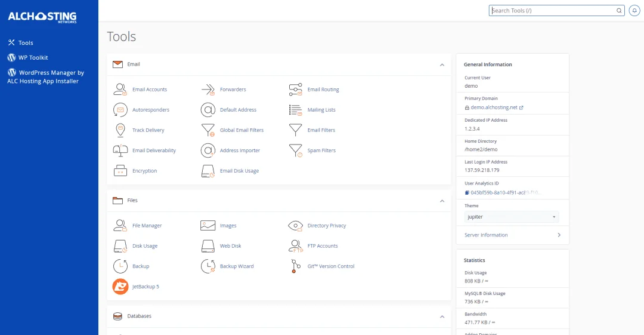Viewport: 644px width, 335px height.
Task: Click the Databases section icon
Action: 117,316
